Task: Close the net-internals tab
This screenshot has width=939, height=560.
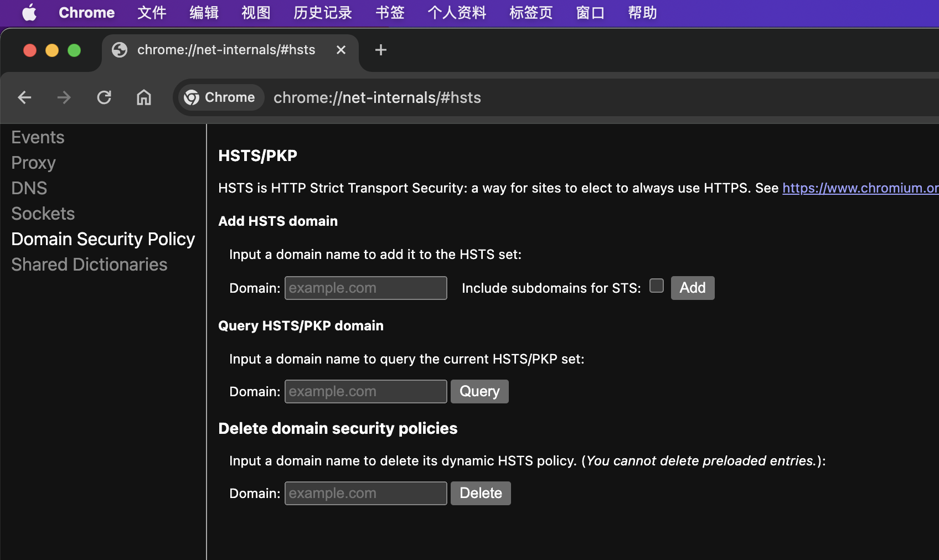Action: [341, 50]
